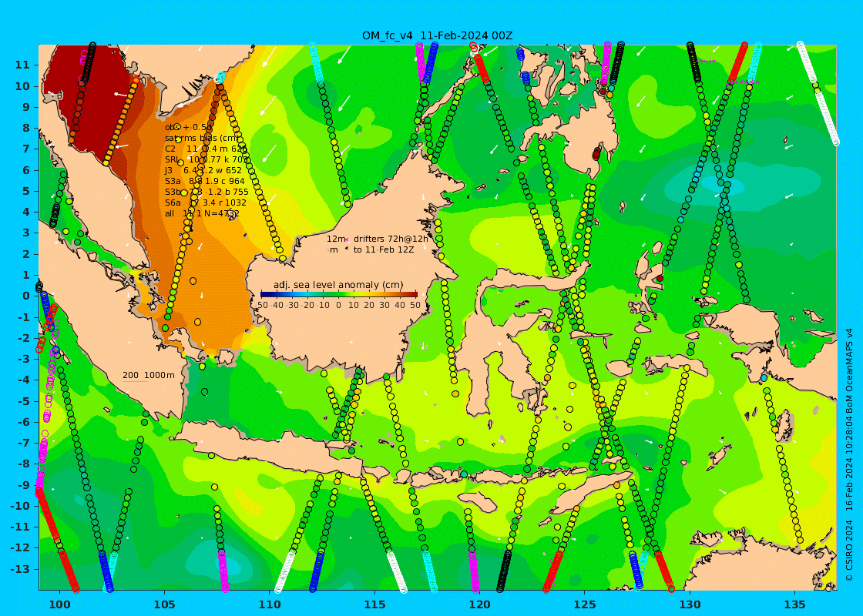Click longitude tick label 115
The width and height of the screenshot is (863, 616).
(x=374, y=605)
